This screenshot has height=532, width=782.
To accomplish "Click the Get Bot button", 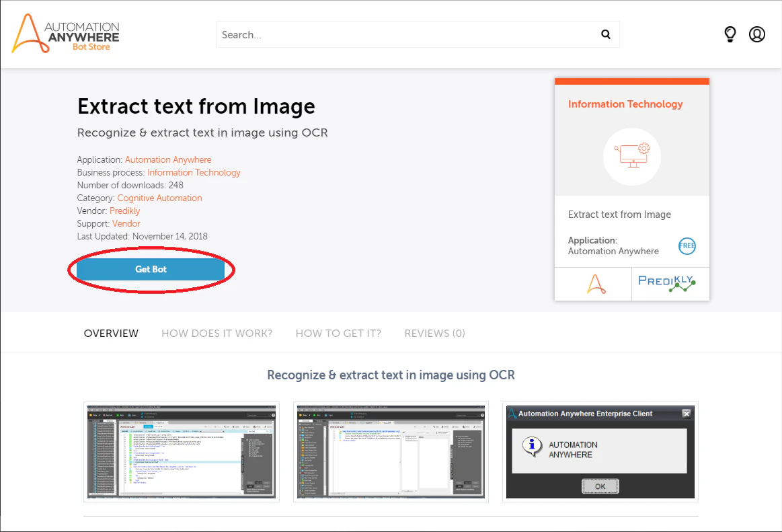I will (151, 269).
